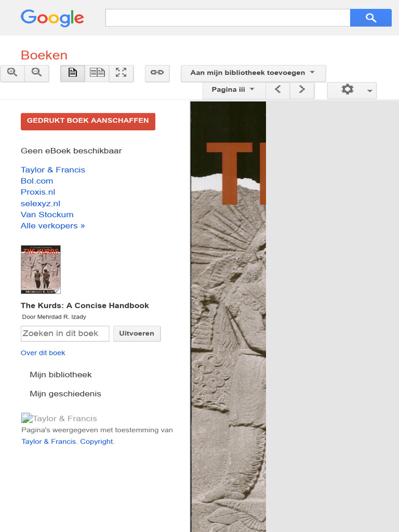This screenshot has height=532, width=399.
Task: Open the Pagina iii page selector
Action: click(x=234, y=90)
